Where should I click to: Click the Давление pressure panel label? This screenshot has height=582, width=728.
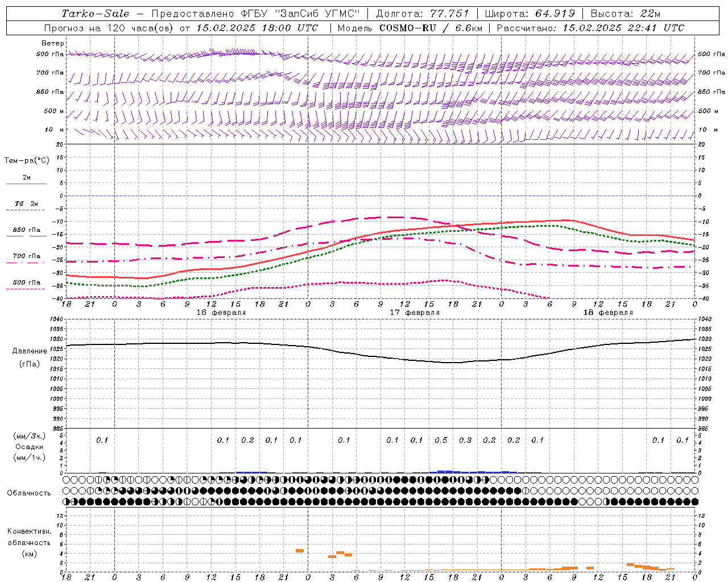30,351
